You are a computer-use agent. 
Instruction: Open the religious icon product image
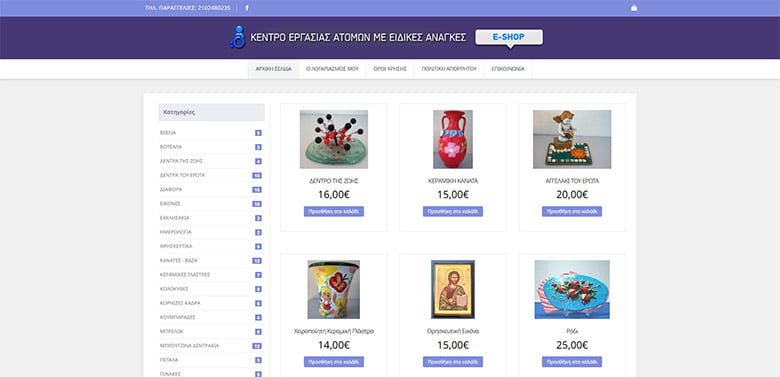(453, 289)
